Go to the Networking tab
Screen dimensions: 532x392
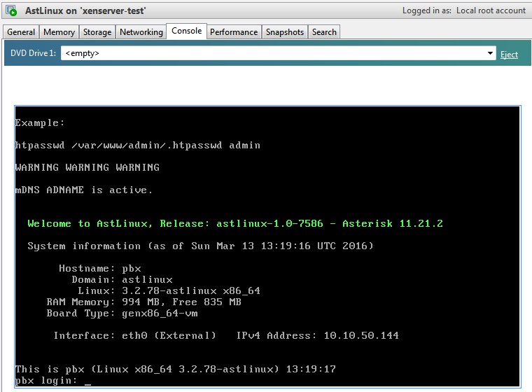(141, 32)
